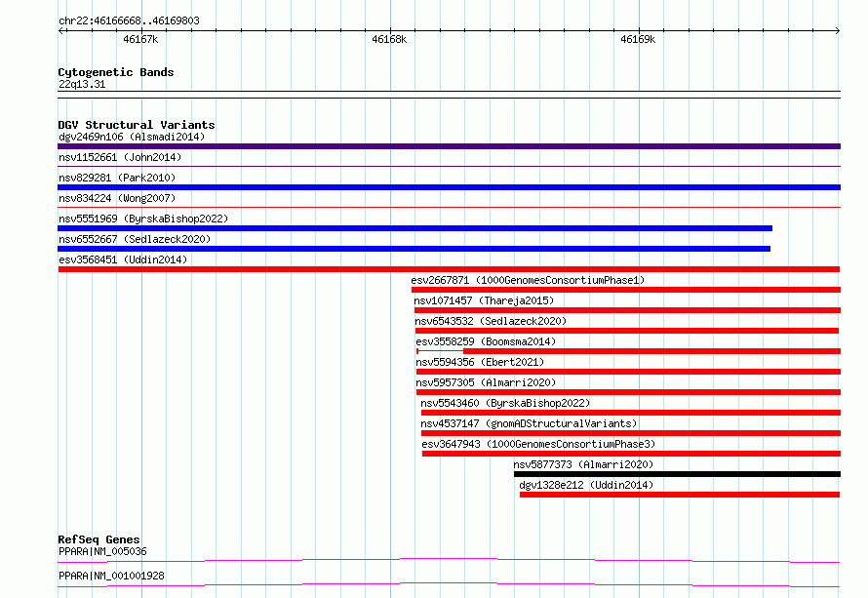Click the 46168k ruler tick label
This screenshot has width=868, height=598.
pos(389,39)
